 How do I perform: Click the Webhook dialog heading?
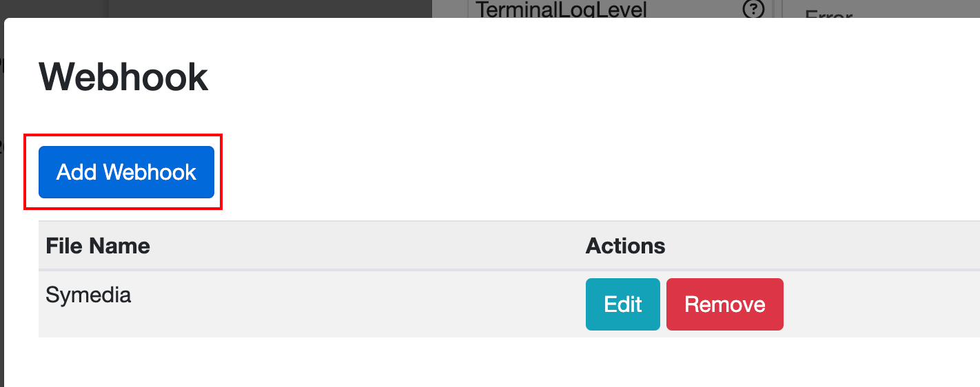click(x=124, y=76)
